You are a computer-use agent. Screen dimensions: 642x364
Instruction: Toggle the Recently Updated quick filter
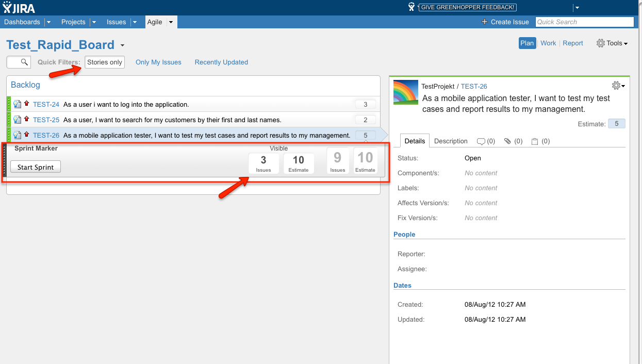click(221, 62)
